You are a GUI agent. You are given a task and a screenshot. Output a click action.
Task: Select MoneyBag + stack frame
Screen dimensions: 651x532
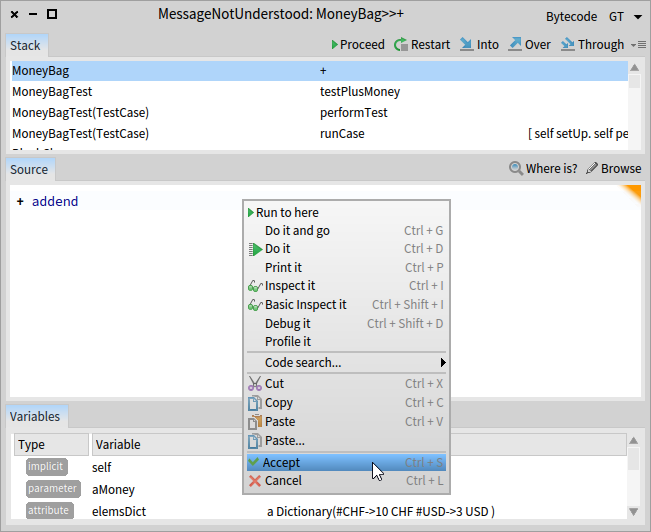(319, 71)
